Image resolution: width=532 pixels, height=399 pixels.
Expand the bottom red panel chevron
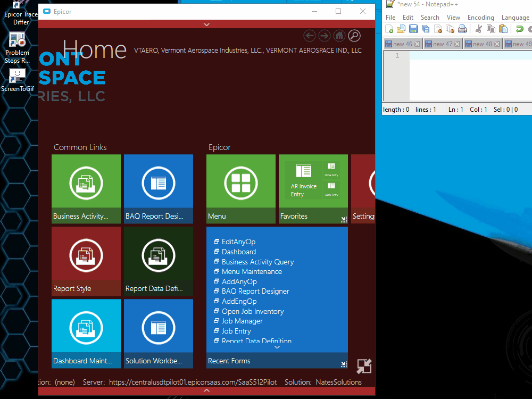[206, 390]
